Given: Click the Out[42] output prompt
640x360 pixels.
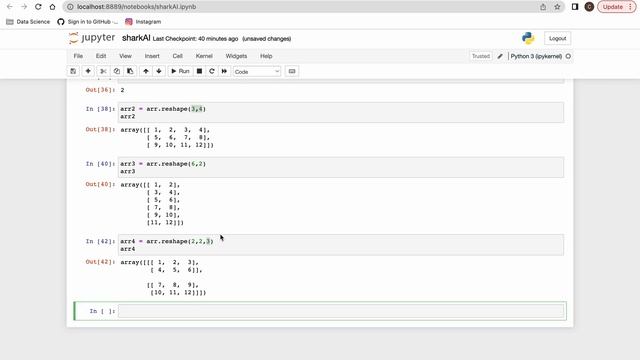Looking at the screenshot, I should click(100, 262).
